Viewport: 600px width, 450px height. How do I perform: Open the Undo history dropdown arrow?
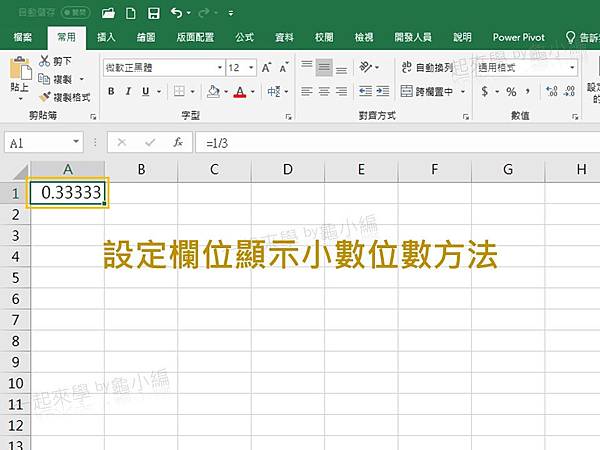point(189,13)
